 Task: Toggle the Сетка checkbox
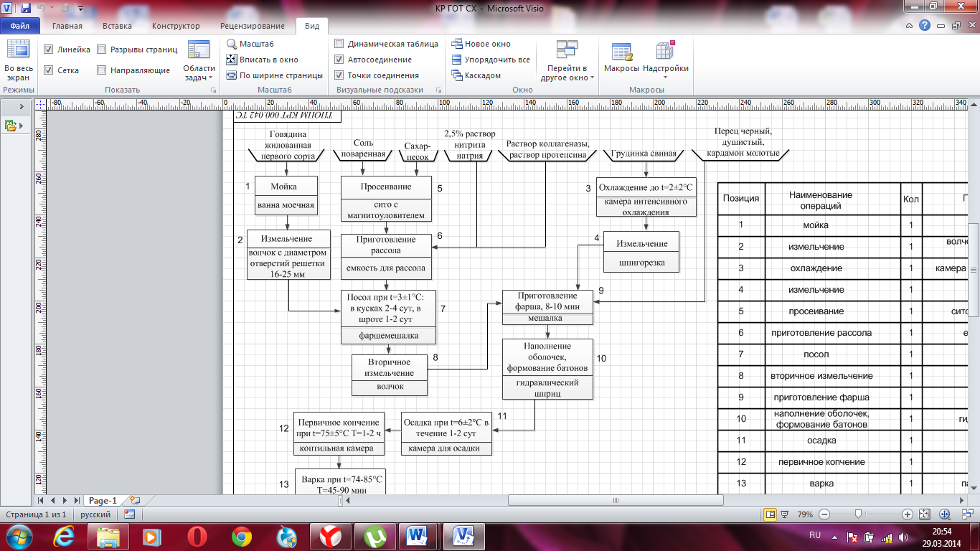coord(48,70)
